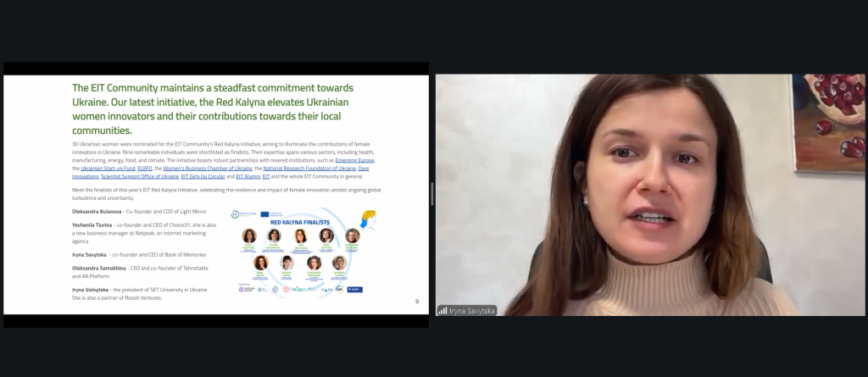
Task: Click the Dare hyperlink text
Action: coord(364,168)
